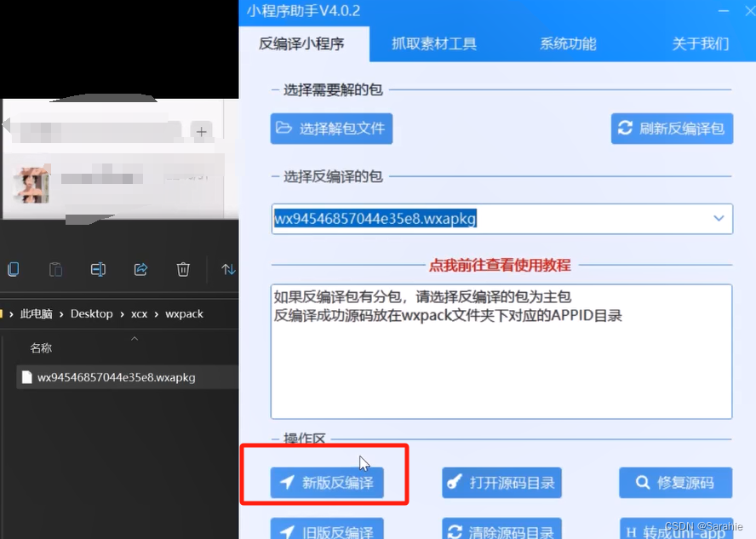This screenshot has width=756, height=539.
Task: Click 打开源码目录 button
Action: click(x=501, y=482)
